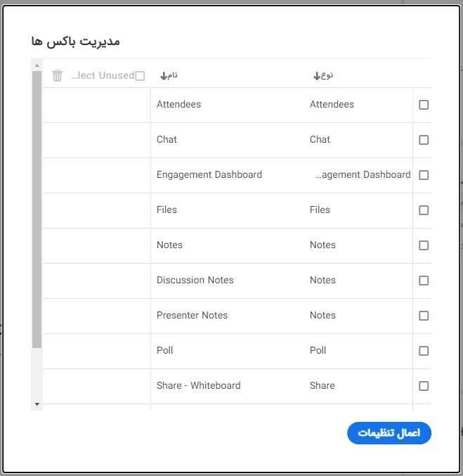This screenshot has width=463, height=476.
Task: Click the trash delete icon
Action: [57, 76]
